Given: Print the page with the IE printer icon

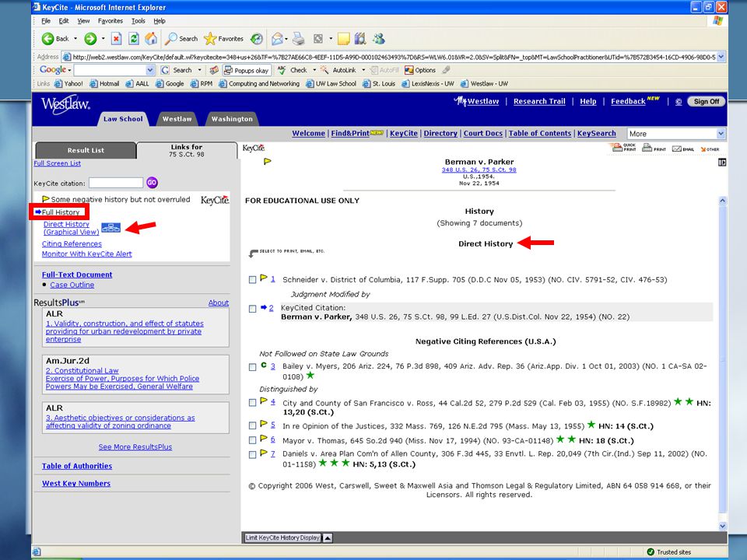Looking at the screenshot, I should (299, 39).
